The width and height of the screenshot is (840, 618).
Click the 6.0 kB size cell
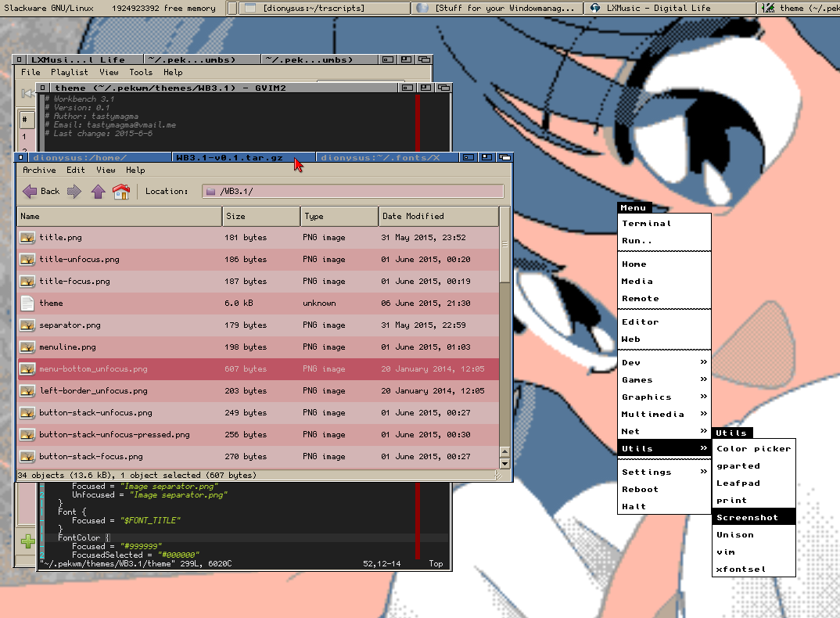point(239,304)
